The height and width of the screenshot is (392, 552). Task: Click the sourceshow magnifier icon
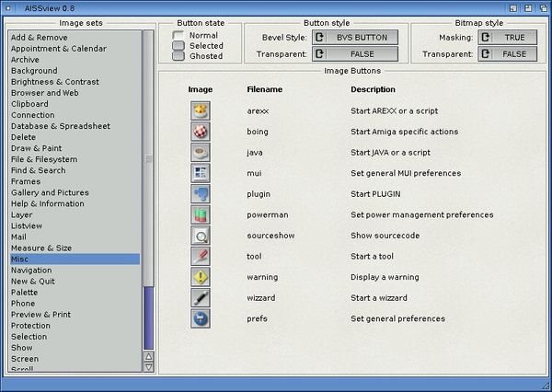coord(201,236)
